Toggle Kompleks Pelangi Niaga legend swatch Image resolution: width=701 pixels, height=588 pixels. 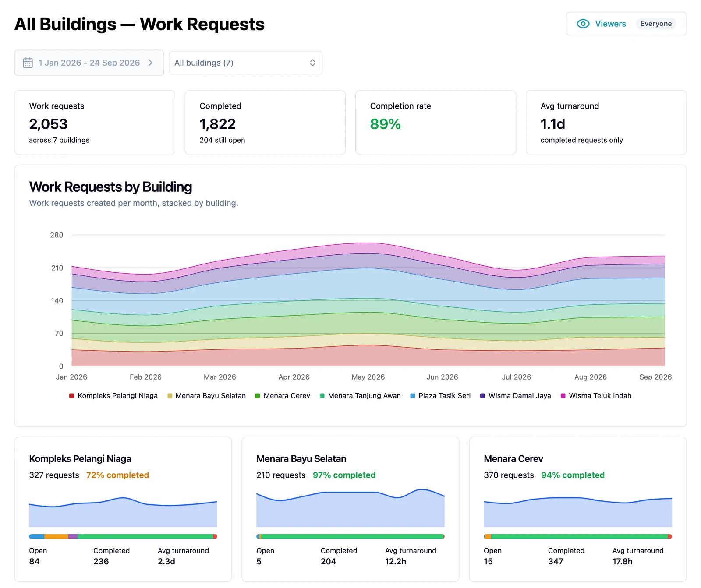coord(71,396)
